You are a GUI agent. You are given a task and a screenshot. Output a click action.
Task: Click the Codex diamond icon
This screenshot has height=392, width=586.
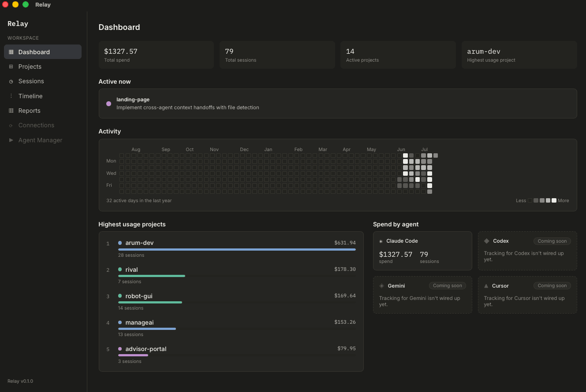pyautogui.click(x=487, y=241)
